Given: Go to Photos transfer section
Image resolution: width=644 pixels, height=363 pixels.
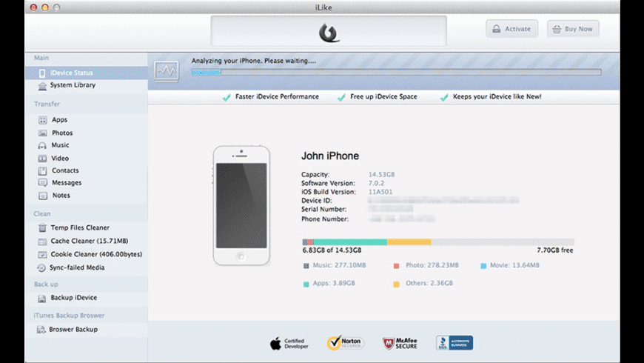Looking at the screenshot, I should coord(62,133).
